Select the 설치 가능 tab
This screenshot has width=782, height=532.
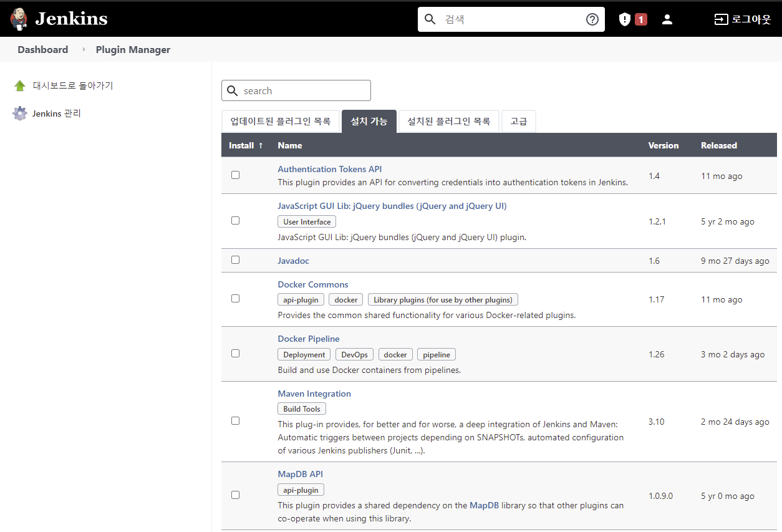[369, 122]
